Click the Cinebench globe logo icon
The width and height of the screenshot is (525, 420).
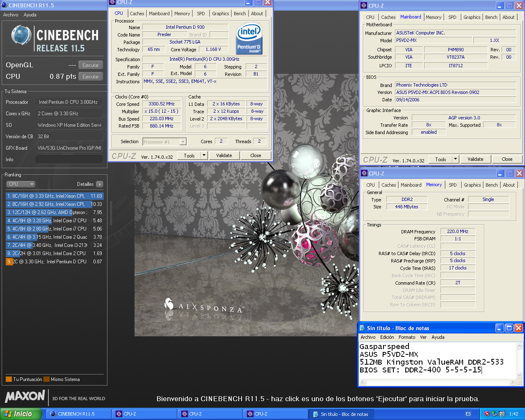tap(21, 35)
